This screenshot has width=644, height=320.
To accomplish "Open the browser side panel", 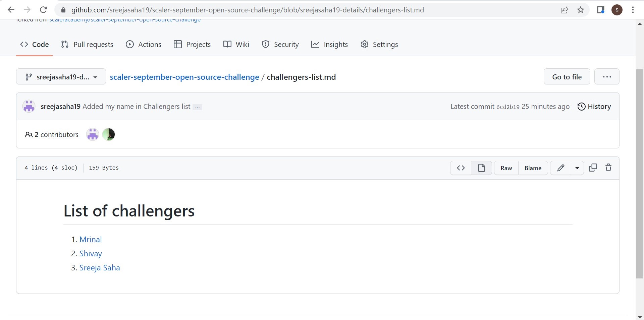I will tap(600, 10).
